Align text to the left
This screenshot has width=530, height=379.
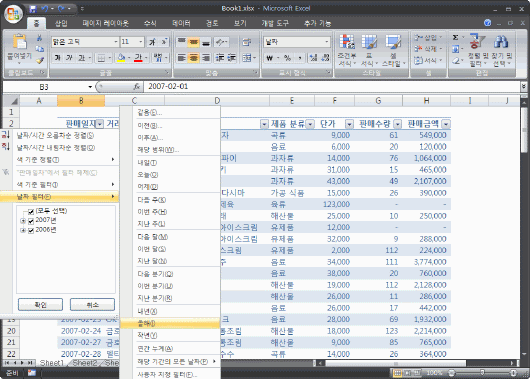[181, 58]
